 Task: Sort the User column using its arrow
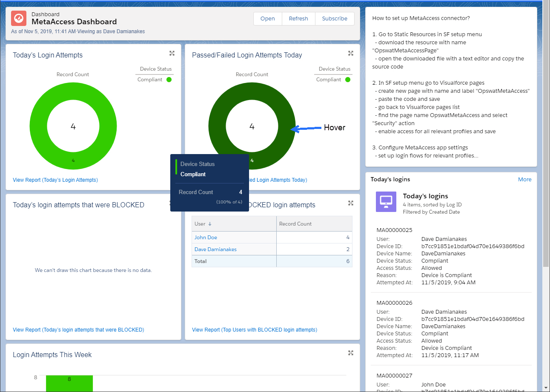(210, 224)
